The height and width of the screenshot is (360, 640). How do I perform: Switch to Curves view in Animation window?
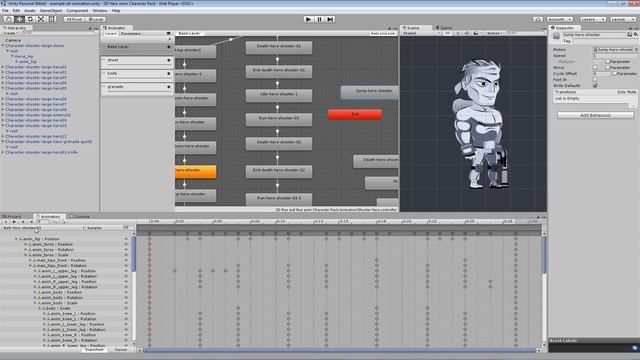coord(121,349)
